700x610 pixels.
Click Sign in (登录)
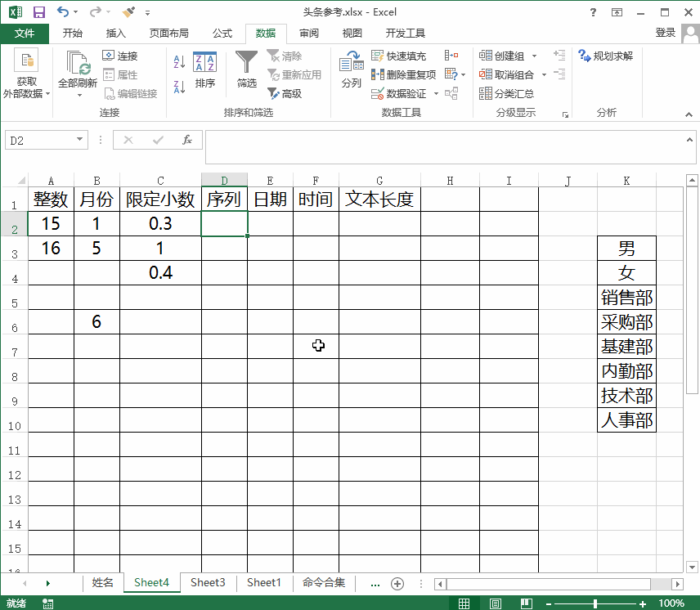[x=665, y=33]
